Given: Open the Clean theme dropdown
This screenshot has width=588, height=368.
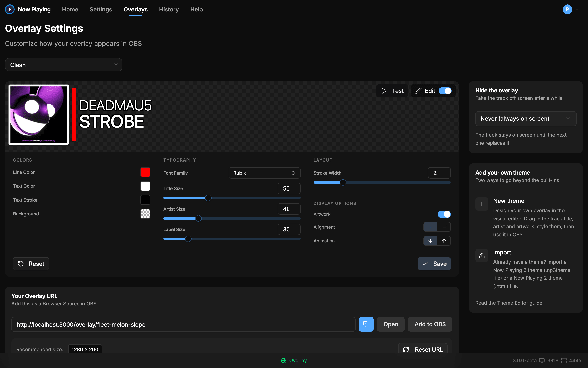Looking at the screenshot, I should 64,65.
